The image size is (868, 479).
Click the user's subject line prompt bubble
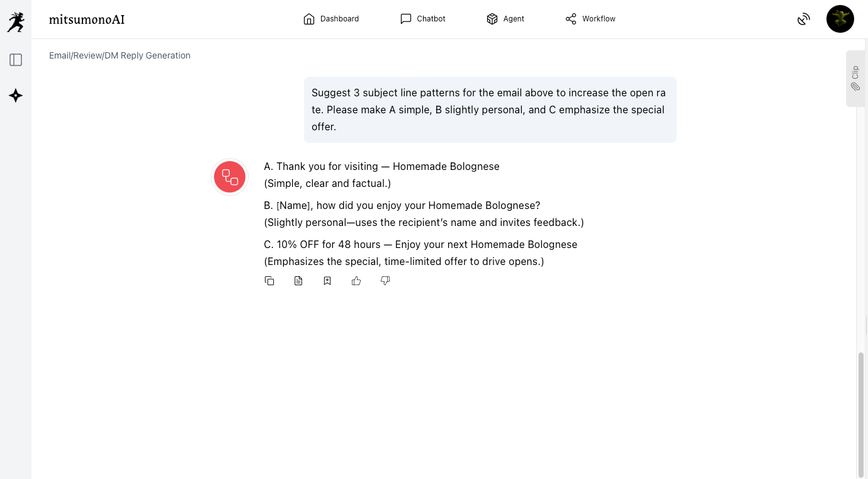pos(490,110)
